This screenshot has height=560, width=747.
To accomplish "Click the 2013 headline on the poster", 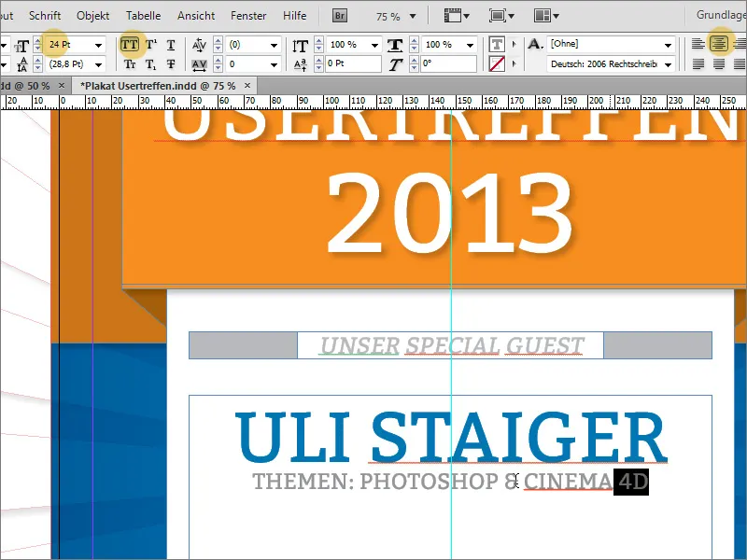I will coord(449,214).
